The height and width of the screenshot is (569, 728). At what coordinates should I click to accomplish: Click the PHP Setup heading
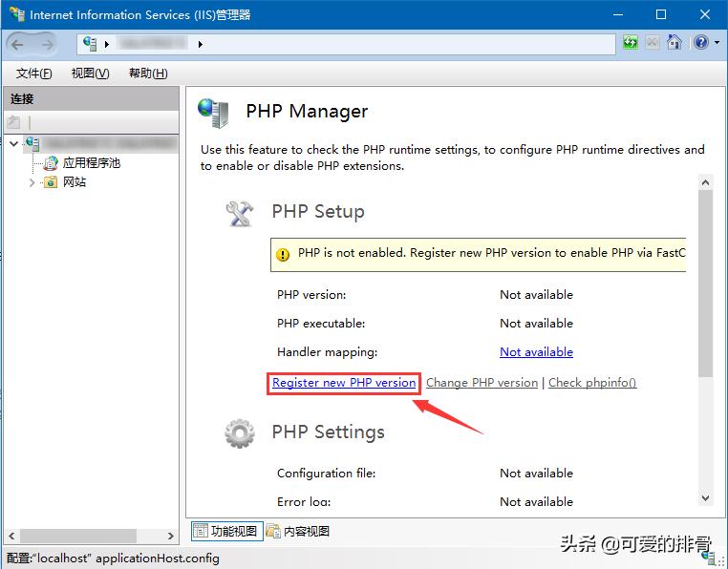(318, 212)
